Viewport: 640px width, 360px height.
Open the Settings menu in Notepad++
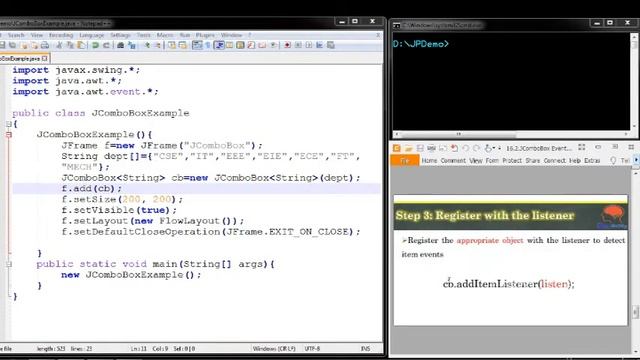tap(120, 35)
